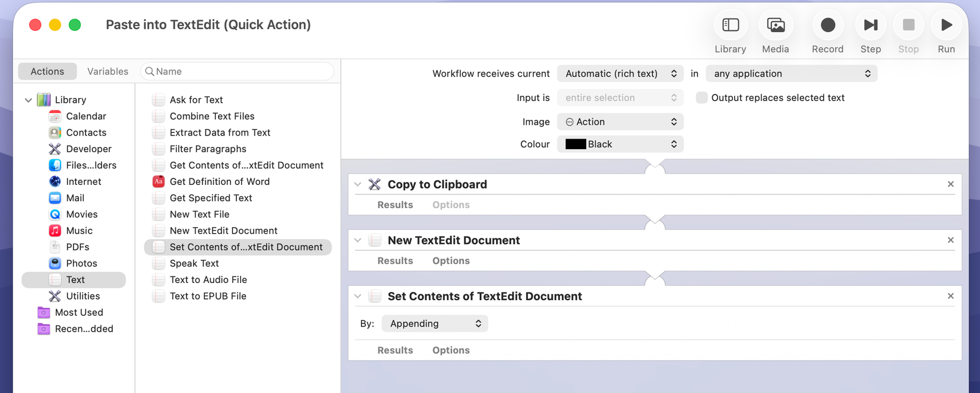
Task: Select the Music category icon
Action: 55,231
